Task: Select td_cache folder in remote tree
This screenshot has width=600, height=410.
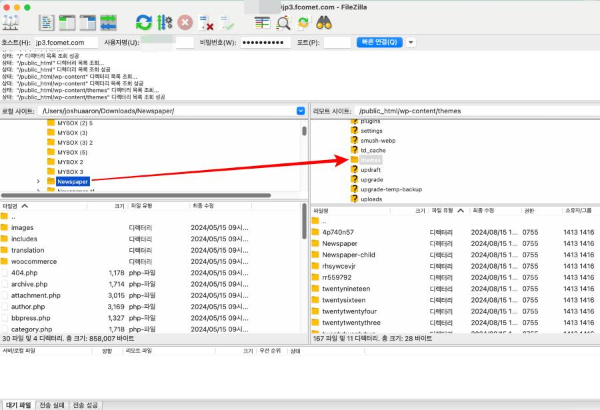Action: click(x=373, y=150)
